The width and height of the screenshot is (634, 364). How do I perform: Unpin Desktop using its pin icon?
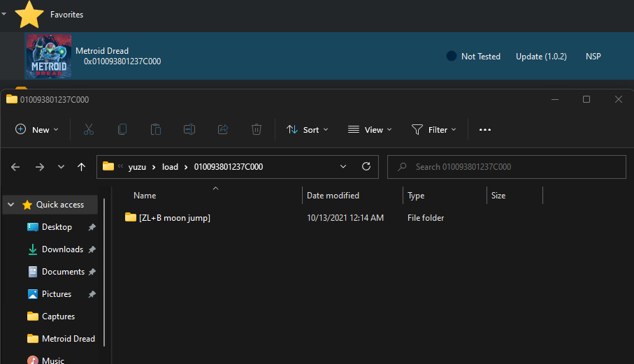tap(92, 227)
